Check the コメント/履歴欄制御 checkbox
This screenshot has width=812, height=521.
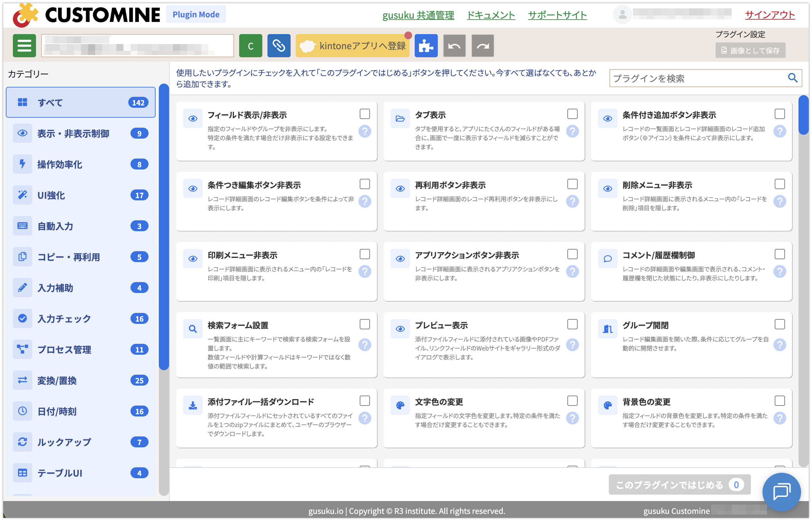780,254
